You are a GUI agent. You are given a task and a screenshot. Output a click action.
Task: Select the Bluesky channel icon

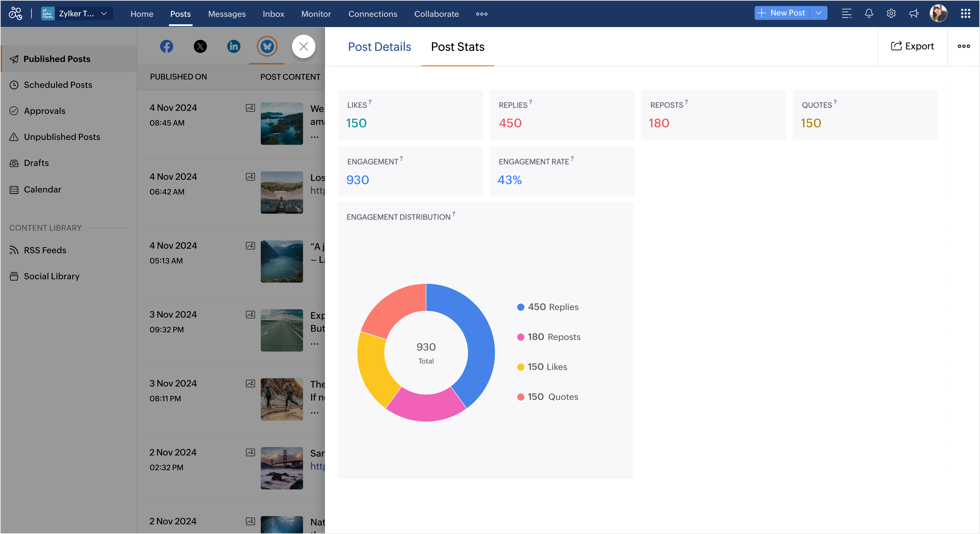click(267, 46)
